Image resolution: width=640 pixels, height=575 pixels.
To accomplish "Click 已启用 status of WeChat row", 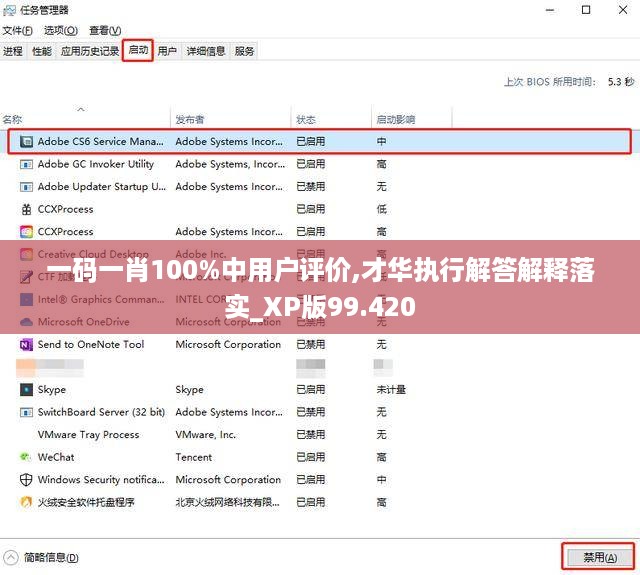I will pos(311,457).
